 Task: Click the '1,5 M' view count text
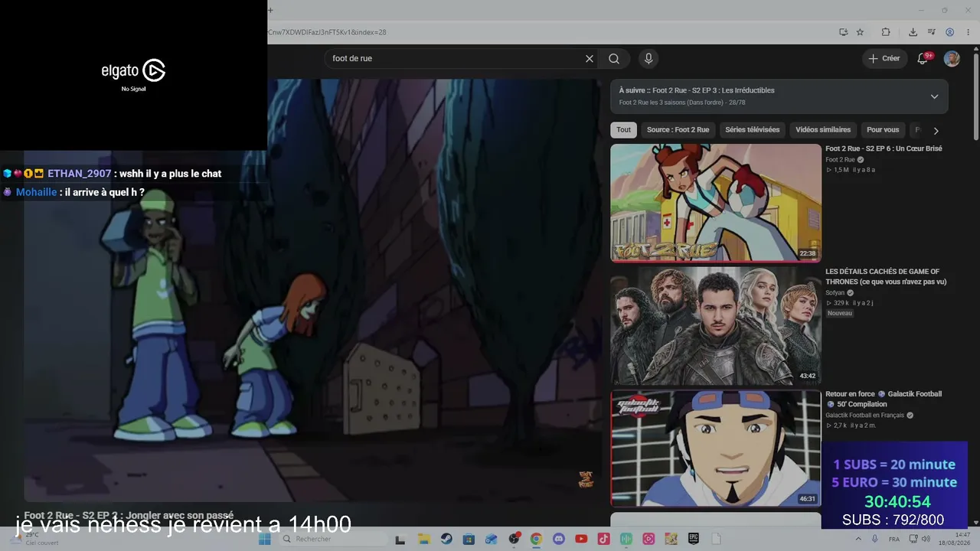point(841,170)
